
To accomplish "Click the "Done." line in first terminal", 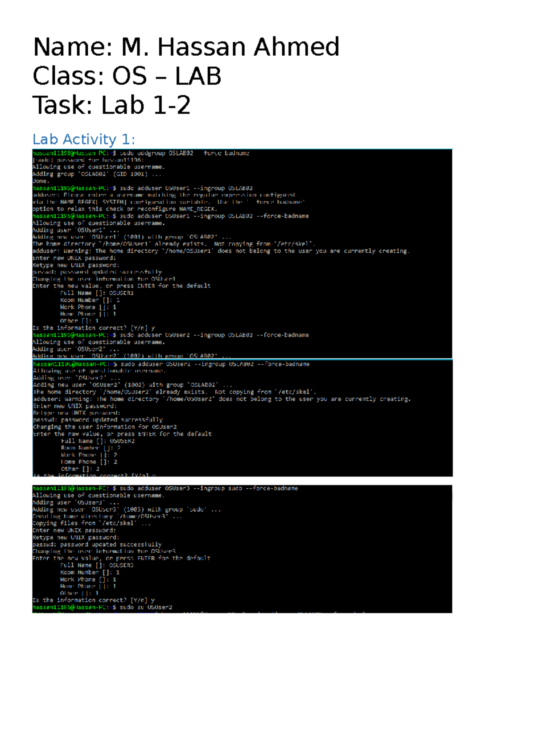I will 40,181.
